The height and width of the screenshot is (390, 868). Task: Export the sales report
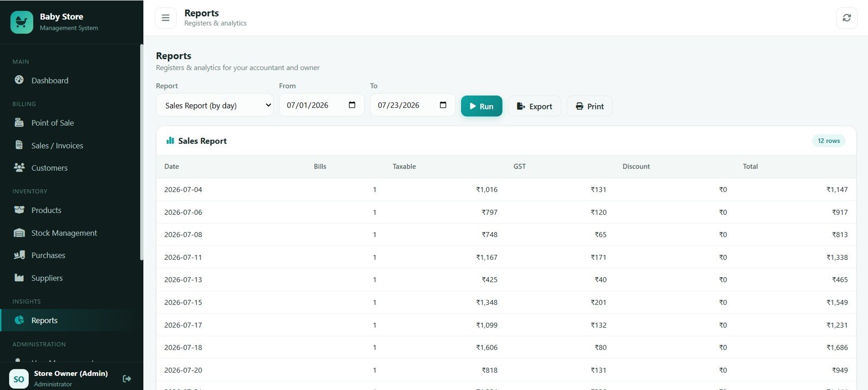534,106
